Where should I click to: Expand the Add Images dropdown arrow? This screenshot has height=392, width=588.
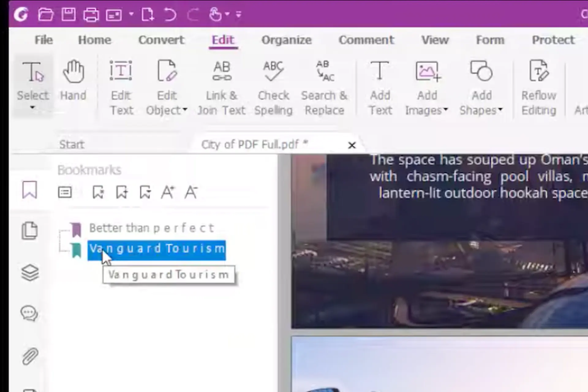446,110
